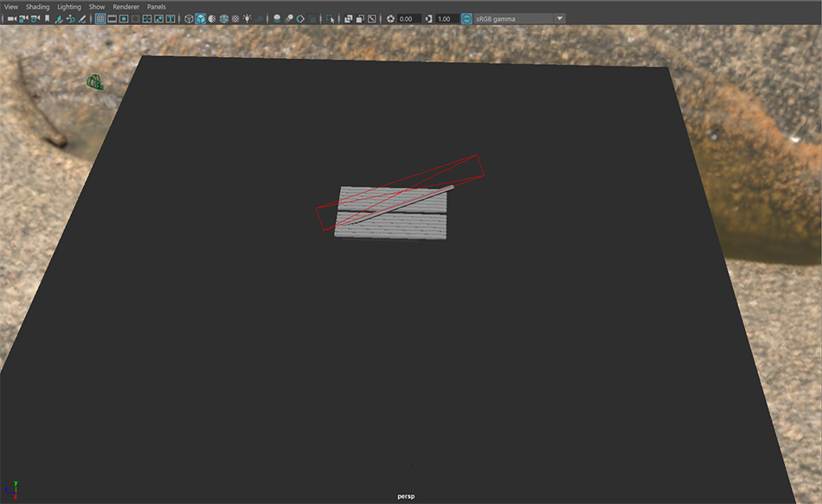Click the dropdown arrow beside sRGB gamma
The width and height of the screenshot is (822, 504).
coord(560,19)
